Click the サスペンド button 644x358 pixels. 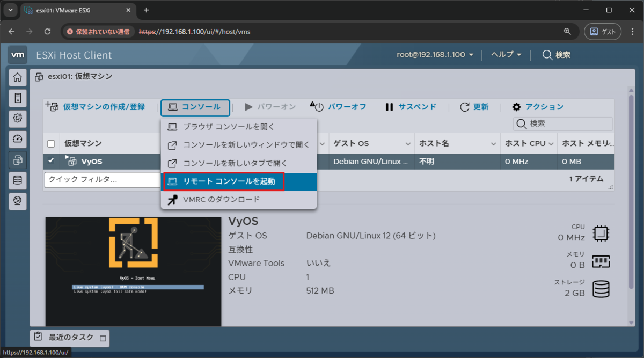[411, 107]
